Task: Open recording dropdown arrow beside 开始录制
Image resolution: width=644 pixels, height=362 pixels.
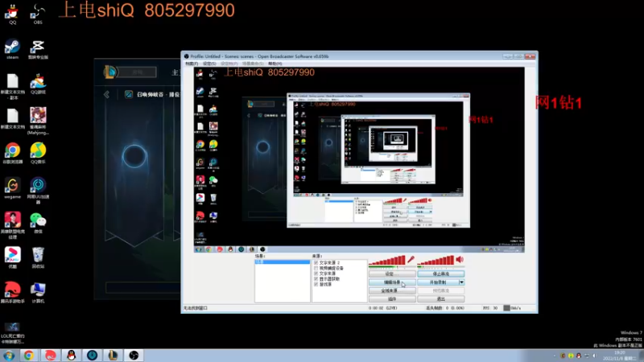Action: coord(461,282)
